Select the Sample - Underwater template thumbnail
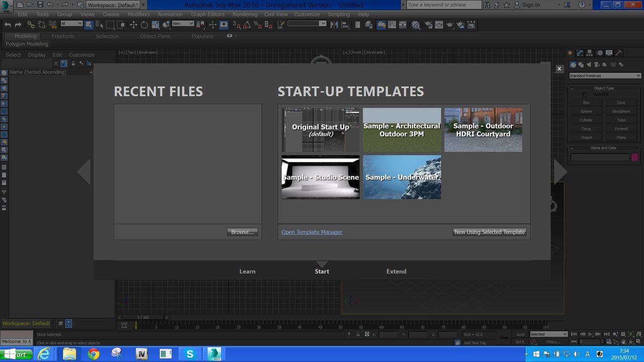 click(x=402, y=177)
